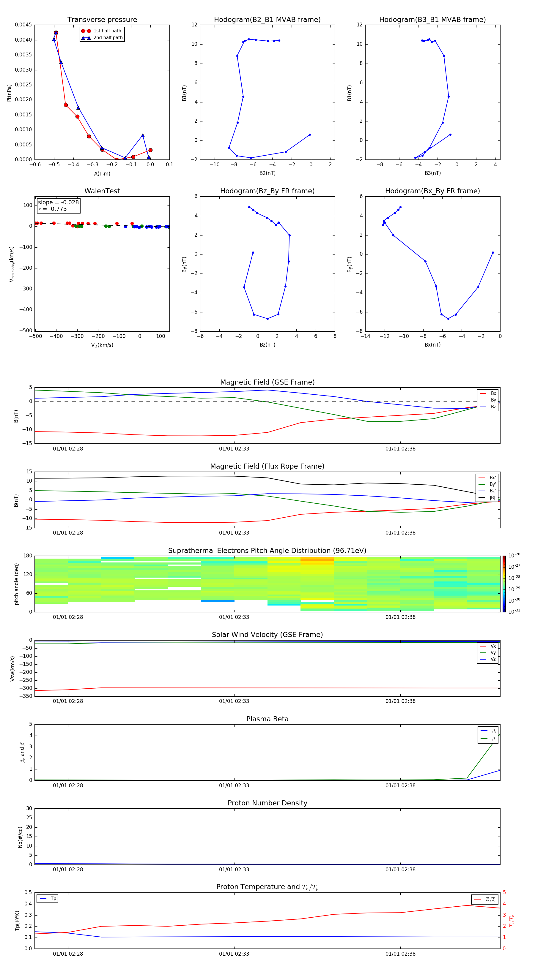Click the red 'Te/Tp' right axis label
Screen dimensions: 535x980
tap(512, 921)
